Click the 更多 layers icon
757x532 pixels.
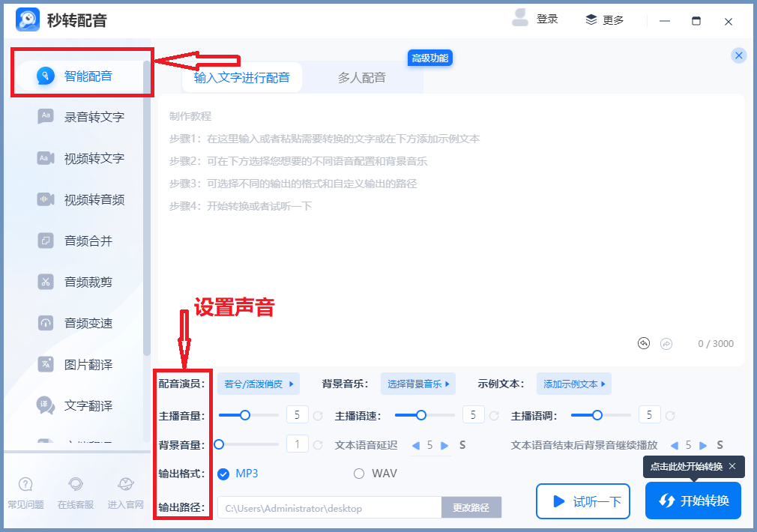(591, 19)
